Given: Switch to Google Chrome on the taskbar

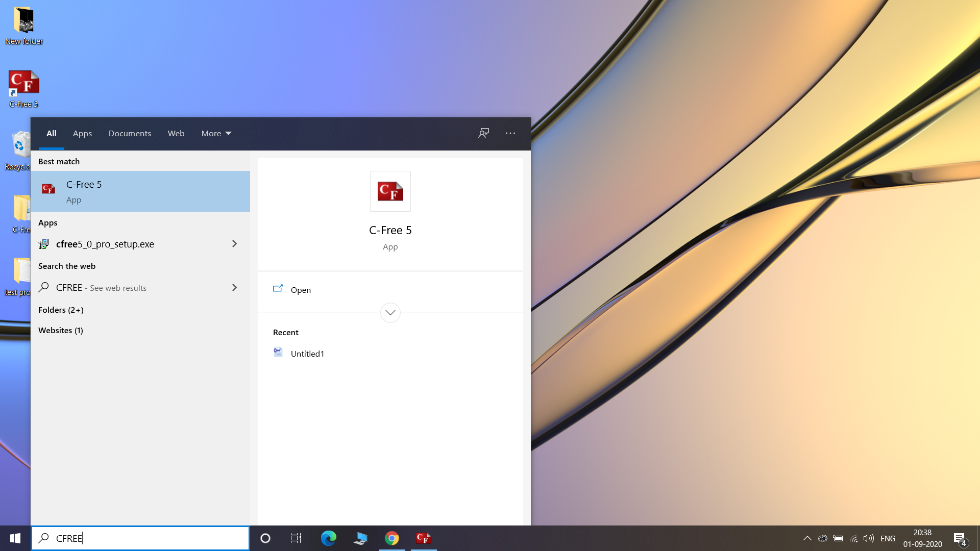Looking at the screenshot, I should (392, 538).
